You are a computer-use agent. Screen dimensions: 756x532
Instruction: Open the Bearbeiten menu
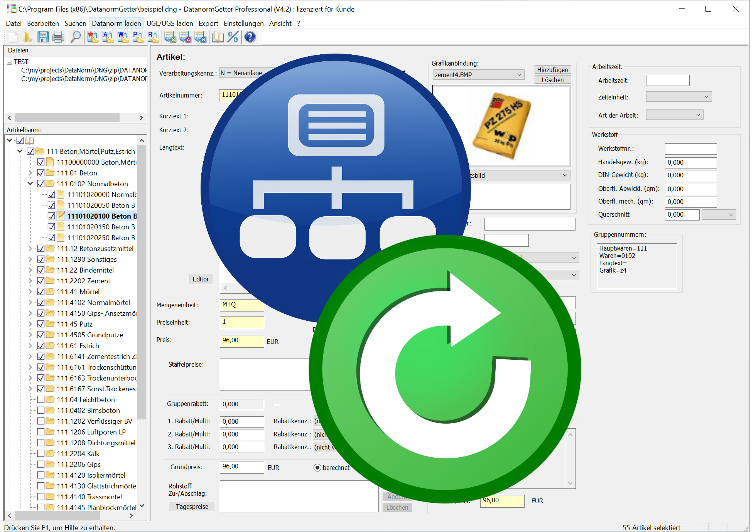coord(43,23)
